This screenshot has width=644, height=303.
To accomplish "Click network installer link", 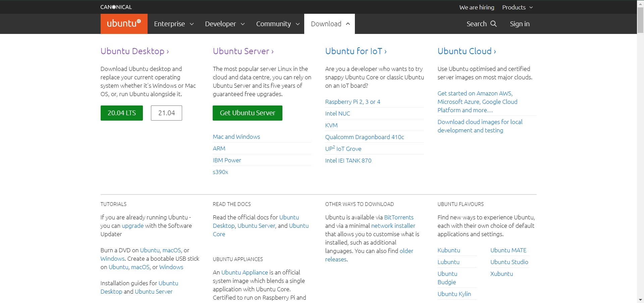I will (393, 226).
